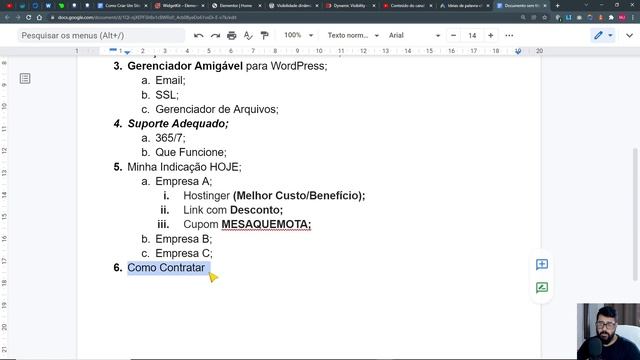Click the right indent marker on ruler
Screen dimensions: 640x360
518,51
